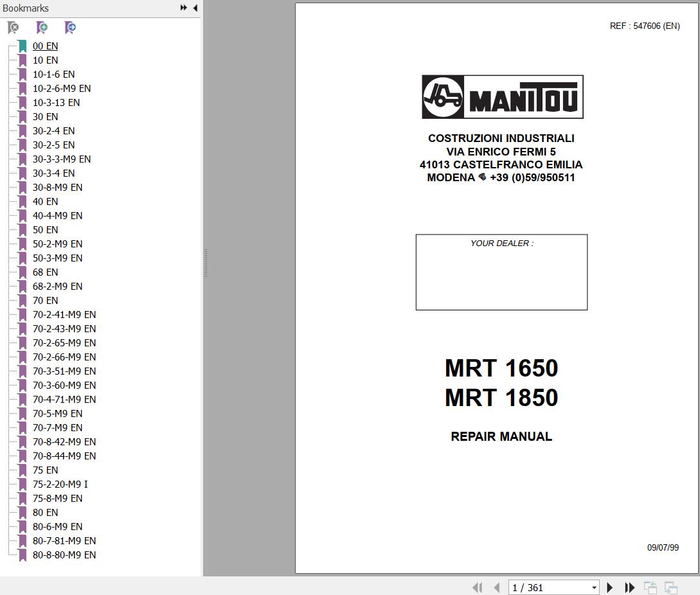
Task: Go to bookmark 30-3-3-M9 EN
Action: [x=62, y=159]
